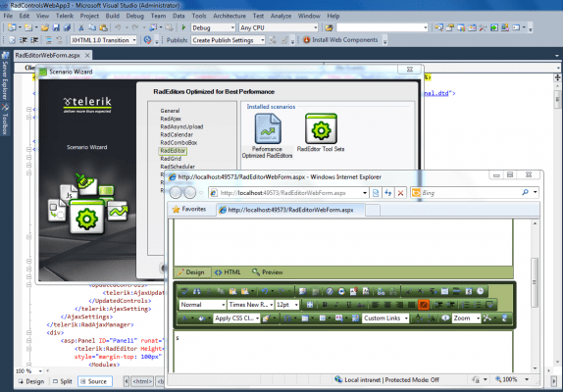Toggle Italic formatting in RadEditor
563x392 pixels.
click(x=336, y=305)
